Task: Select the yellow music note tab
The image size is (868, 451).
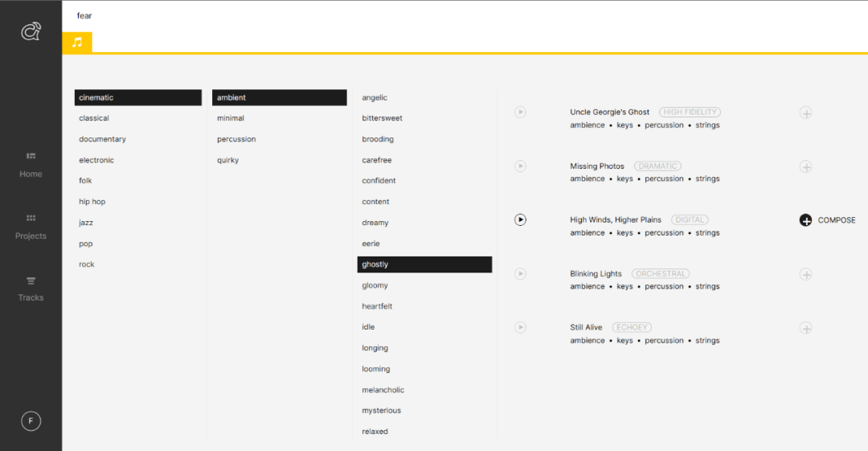Action: tap(77, 42)
